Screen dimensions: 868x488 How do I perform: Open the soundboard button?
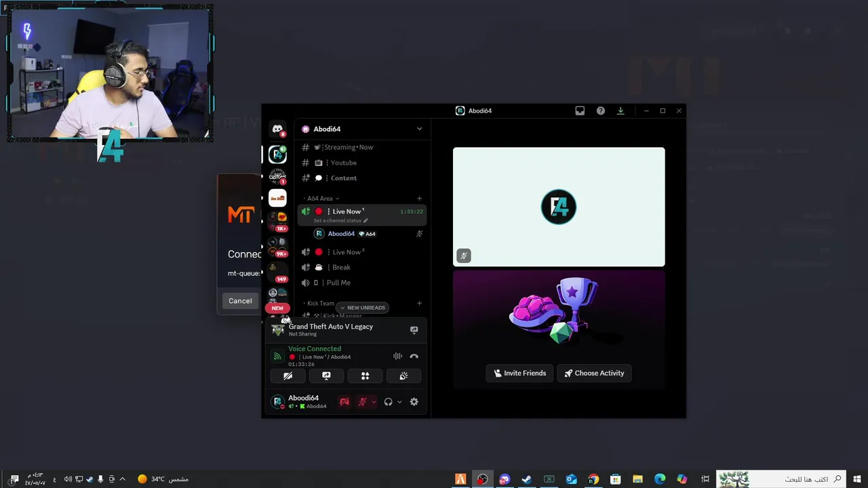[403, 375]
